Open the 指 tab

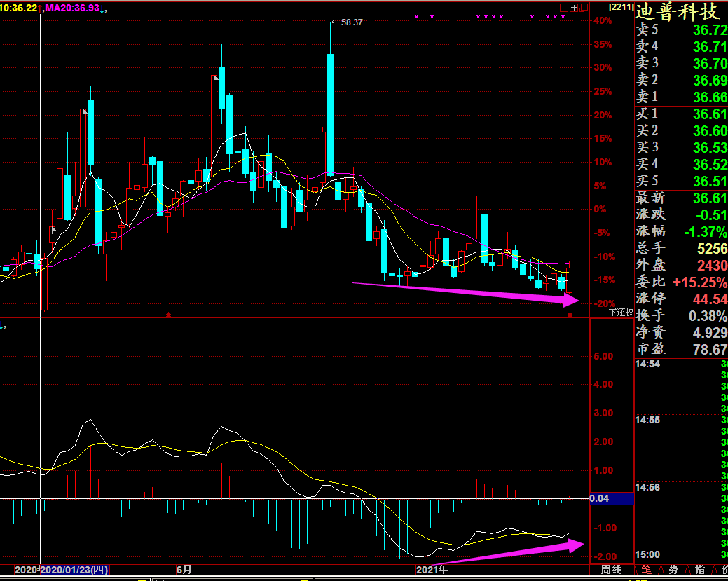point(700,570)
